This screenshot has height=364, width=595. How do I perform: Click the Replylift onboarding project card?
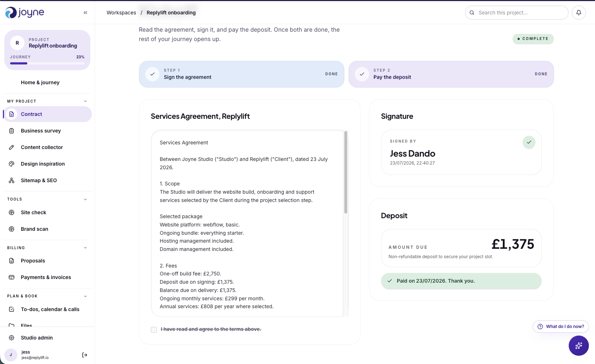point(47,50)
